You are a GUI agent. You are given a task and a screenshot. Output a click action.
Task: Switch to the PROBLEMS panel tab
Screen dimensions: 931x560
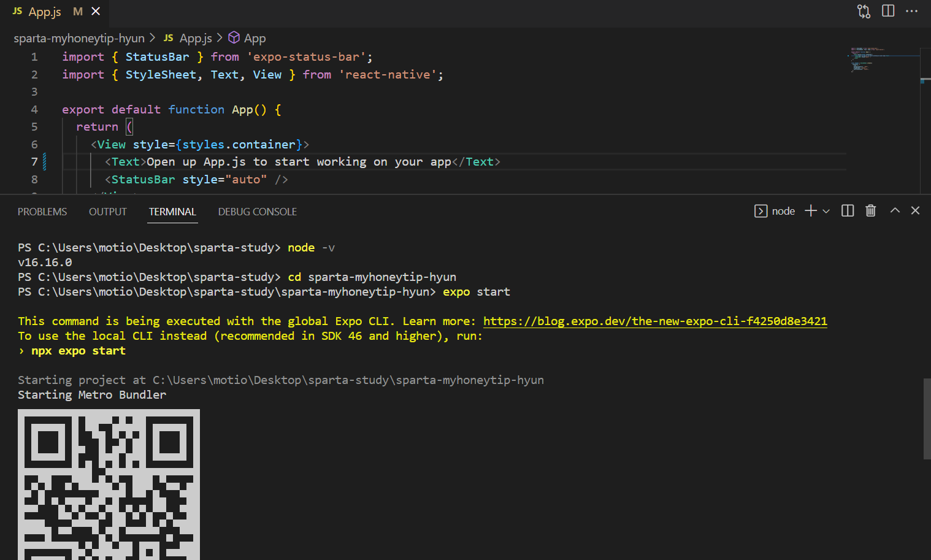coord(42,212)
